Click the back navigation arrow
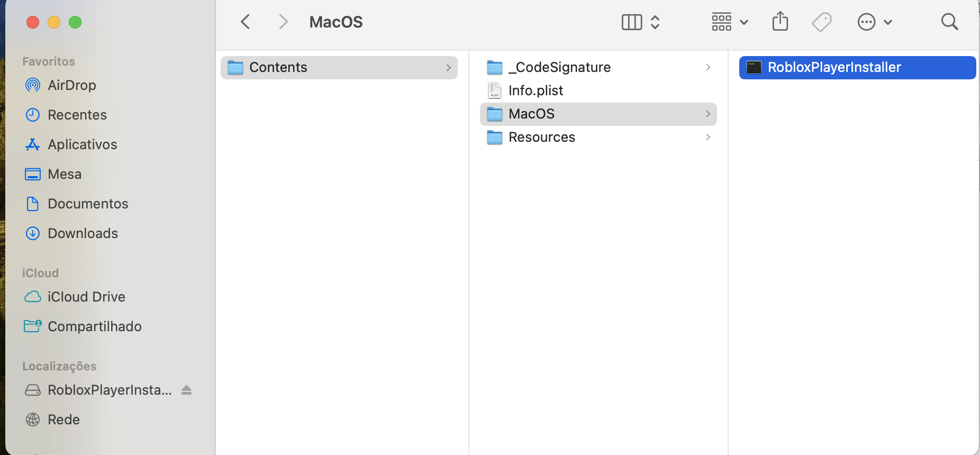The height and width of the screenshot is (455, 980). pyautogui.click(x=245, y=22)
